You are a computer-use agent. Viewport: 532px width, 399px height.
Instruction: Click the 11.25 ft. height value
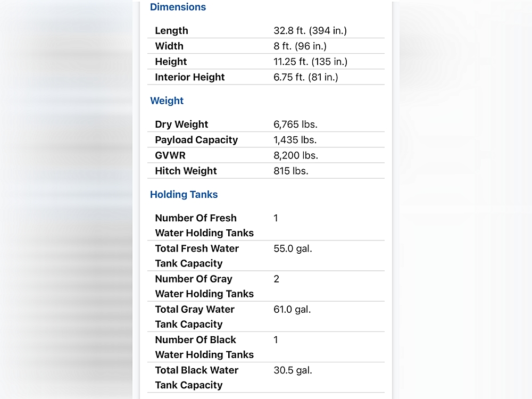click(x=310, y=62)
